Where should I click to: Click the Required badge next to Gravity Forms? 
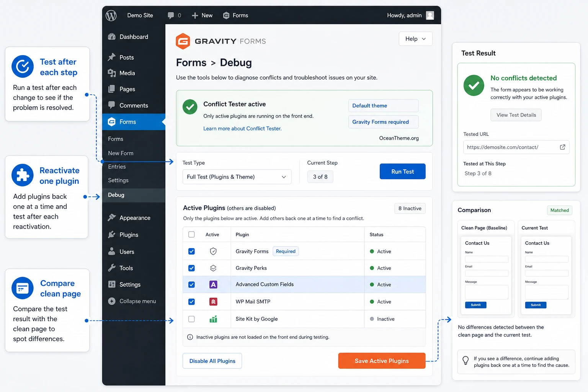(x=286, y=251)
